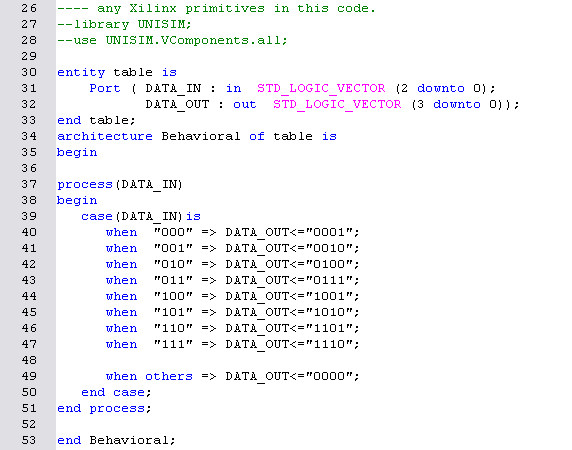572x450 pixels.
Task: Click the 'out' keyword on line 32
Action: coord(245,104)
